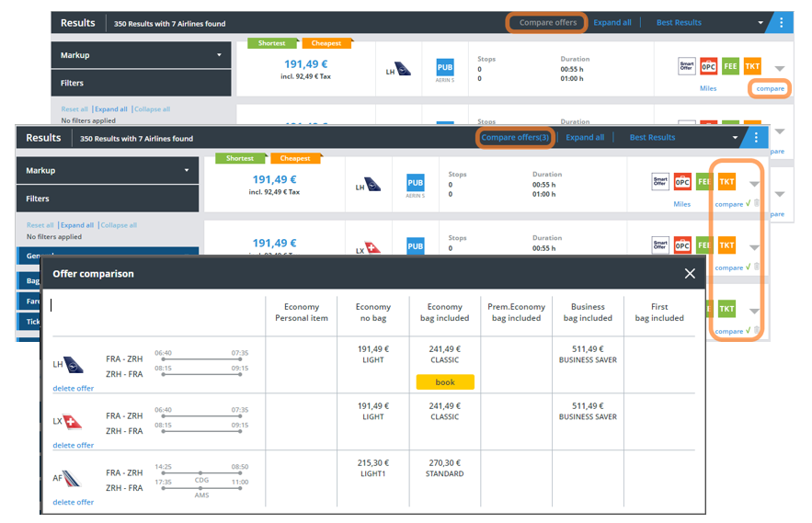Click Miles link in the top window
Screen dimensions: 812x523
pos(707,89)
